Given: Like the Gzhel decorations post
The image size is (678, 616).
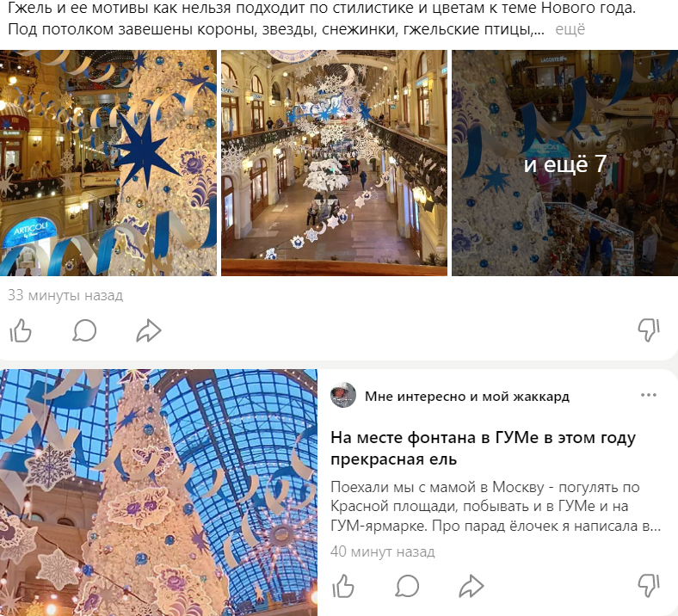Looking at the screenshot, I should [21, 330].
